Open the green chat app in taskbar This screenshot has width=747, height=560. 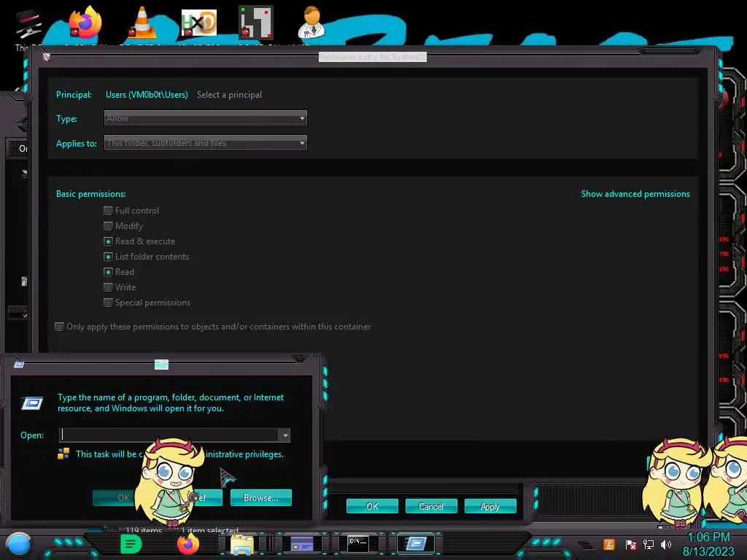131,544
